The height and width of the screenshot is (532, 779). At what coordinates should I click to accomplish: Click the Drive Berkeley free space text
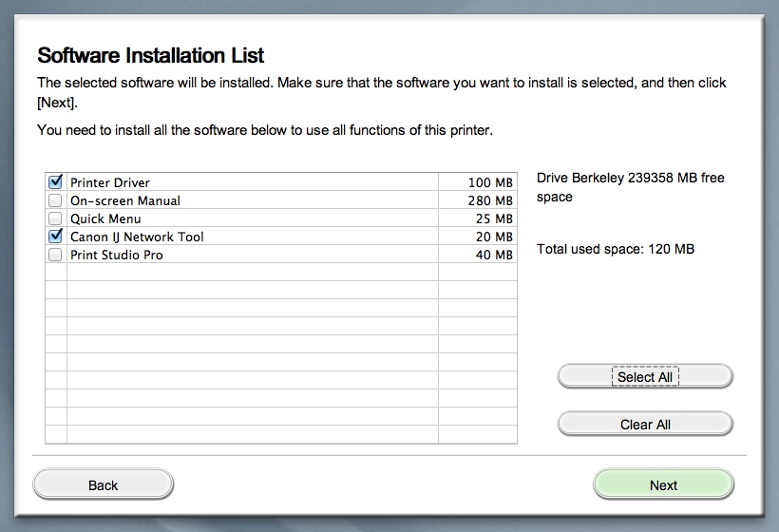tap(630, 187)
